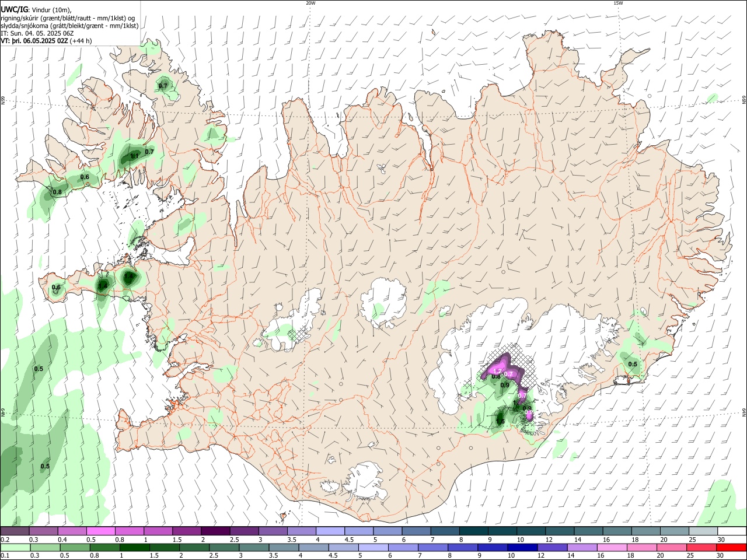This screenshot has height=560, width=747.
Task: Pick the green 0.8 swatch in the bottom legend row
Action: click(105, 548)
